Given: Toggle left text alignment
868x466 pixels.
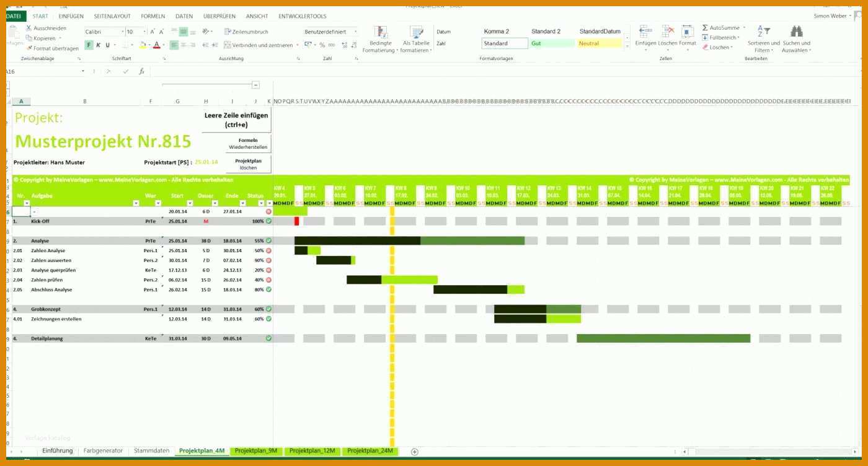Looking at the screenshot, I should [174, 45].
